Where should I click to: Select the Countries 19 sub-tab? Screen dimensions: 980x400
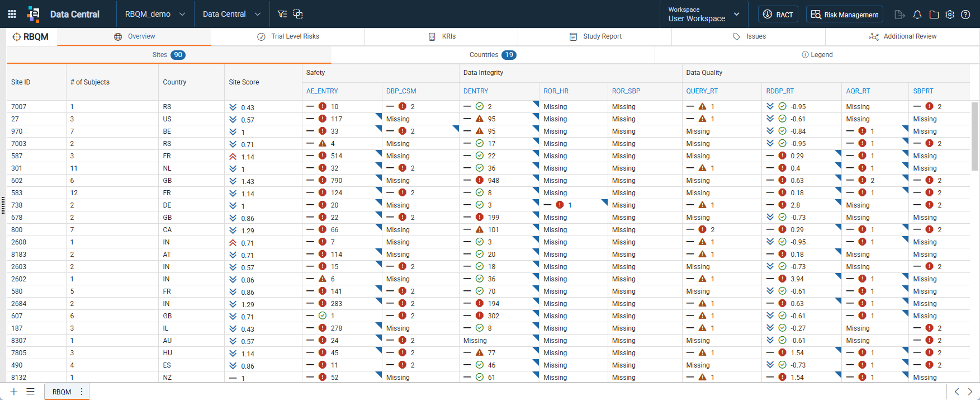coord(493,55)
